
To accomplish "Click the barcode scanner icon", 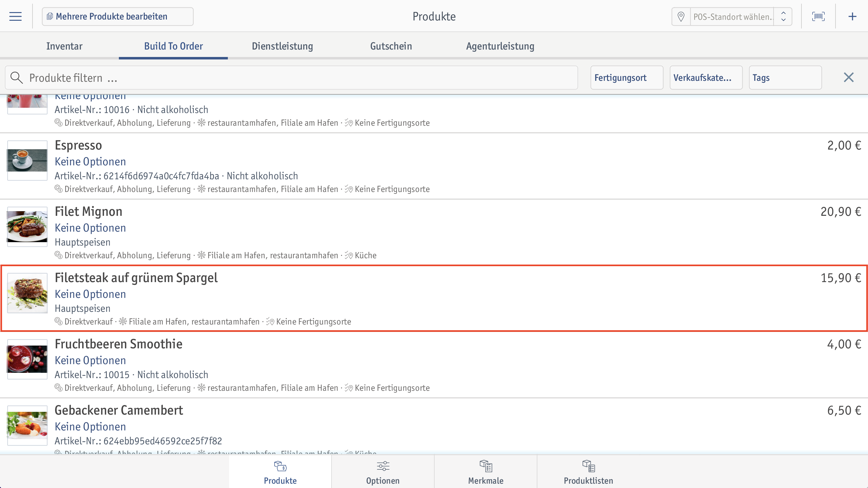I will (x=818, y=16).
